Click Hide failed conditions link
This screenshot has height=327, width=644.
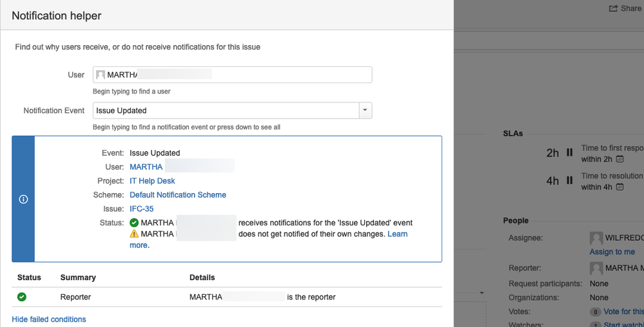[49, 319]
